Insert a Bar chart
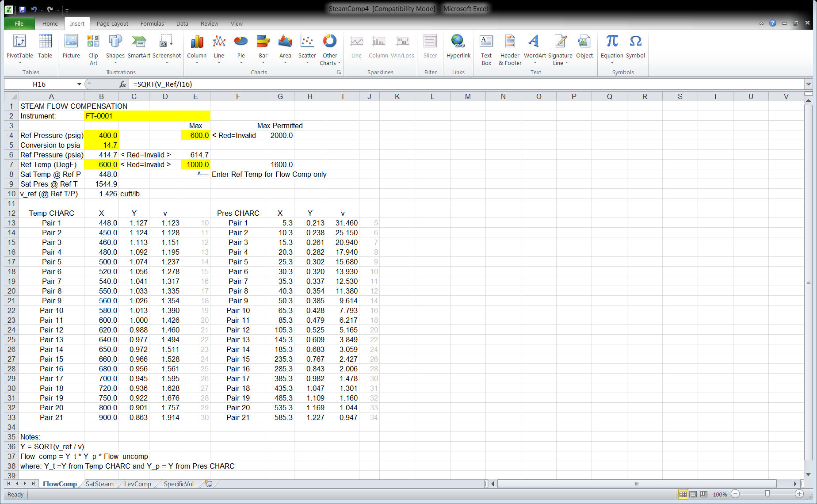Viewport: 817px width, 504px height. tap(263, 49)
